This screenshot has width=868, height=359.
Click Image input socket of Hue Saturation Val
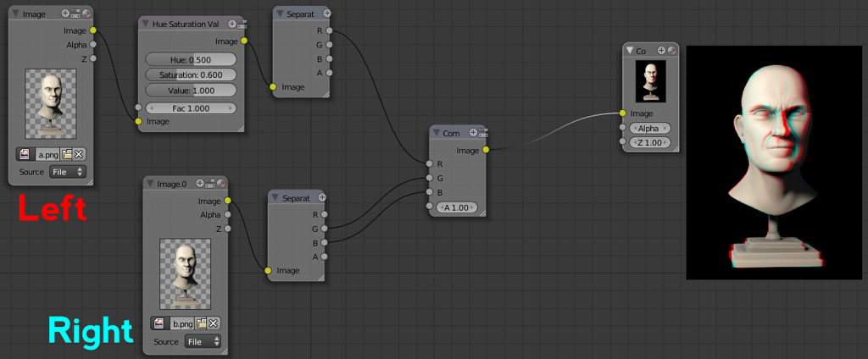(138, 121)
